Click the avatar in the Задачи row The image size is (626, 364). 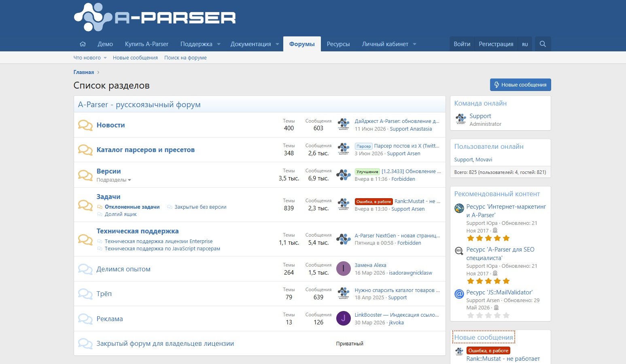click(344, 205)
